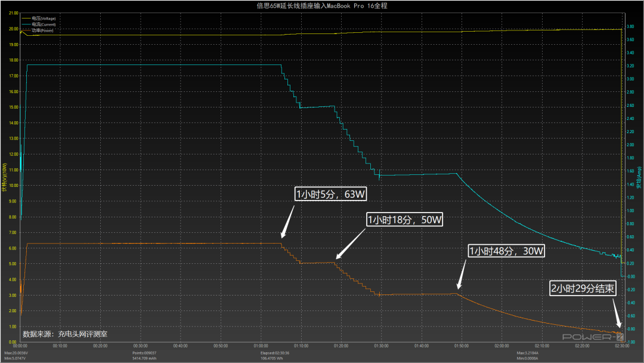Click the 106.4705 Wh energy value
This screenshot has height=363, width=644.
(271, 358)
